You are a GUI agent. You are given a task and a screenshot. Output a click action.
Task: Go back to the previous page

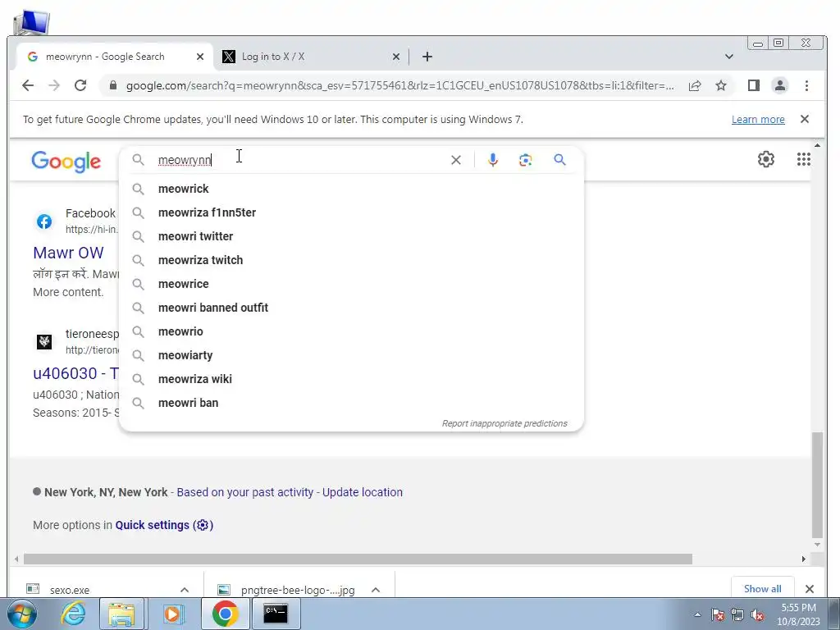[28, 85]
